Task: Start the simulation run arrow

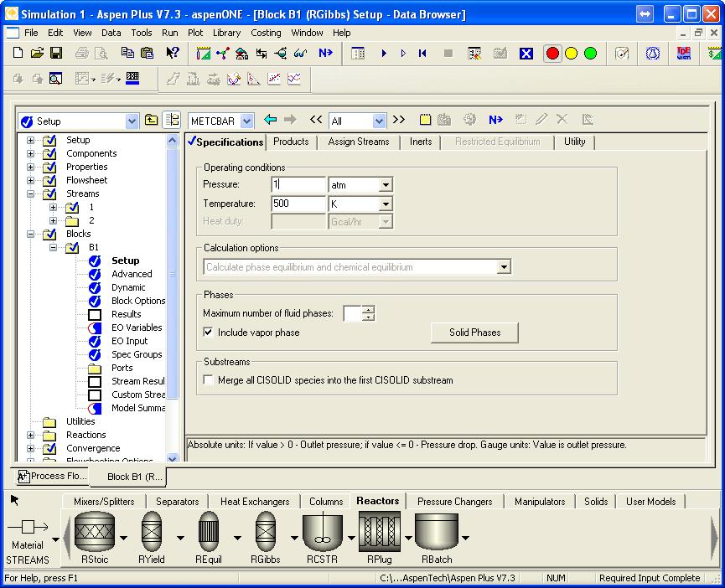Action: pos(384,53)
